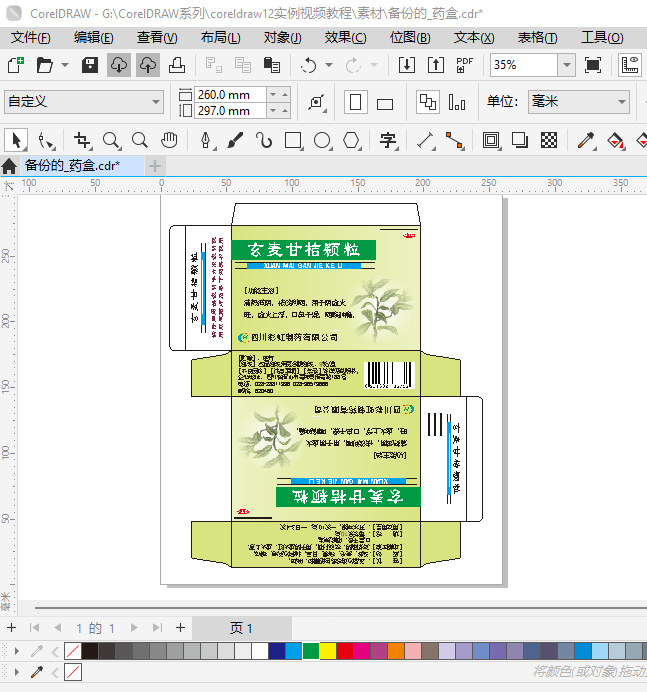The height and width of the screenshot is (692, 647).
Task: Toggle rulers using the ruler icon
Action: [630, 65]
